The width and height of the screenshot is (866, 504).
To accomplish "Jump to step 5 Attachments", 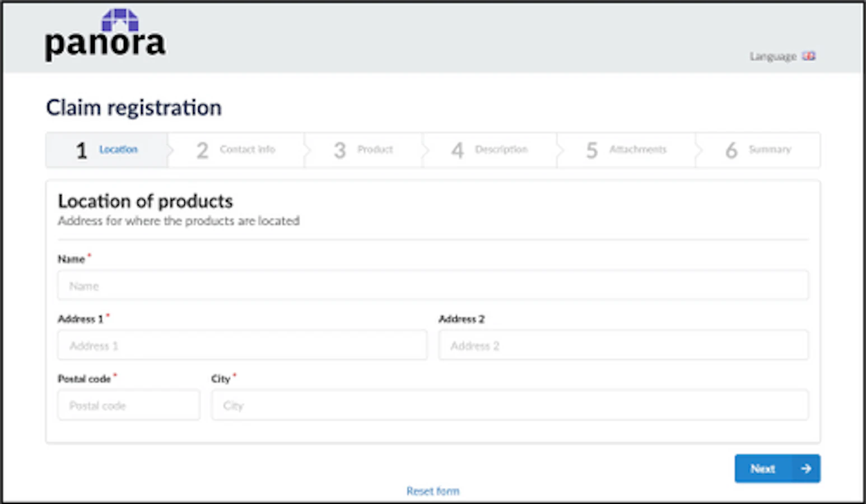I will pos(626,150).
